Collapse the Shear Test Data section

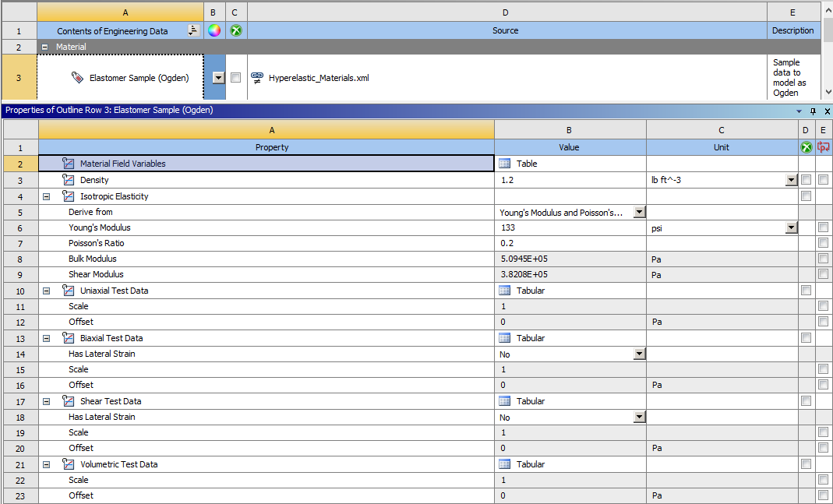[46, 401]
